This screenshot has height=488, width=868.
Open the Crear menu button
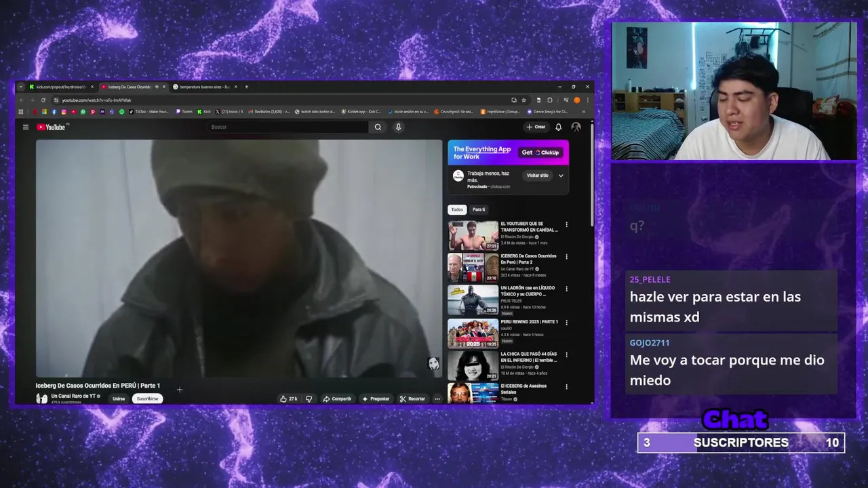tap(536, 127)
